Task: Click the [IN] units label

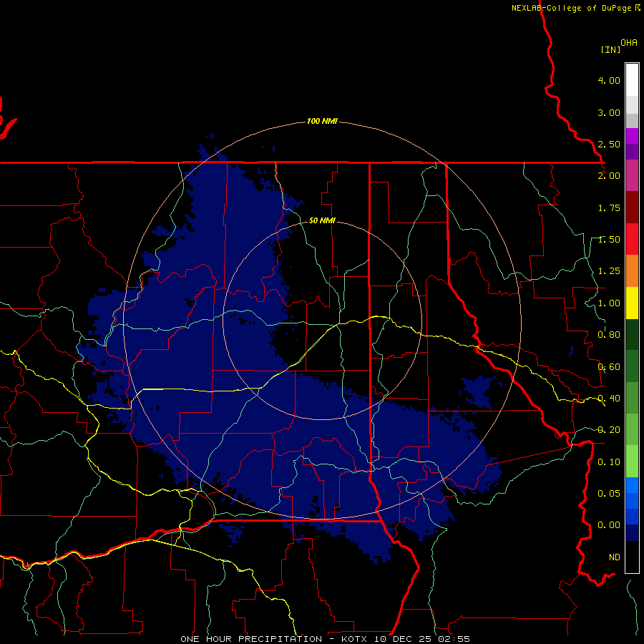Action: click(610, 49)
